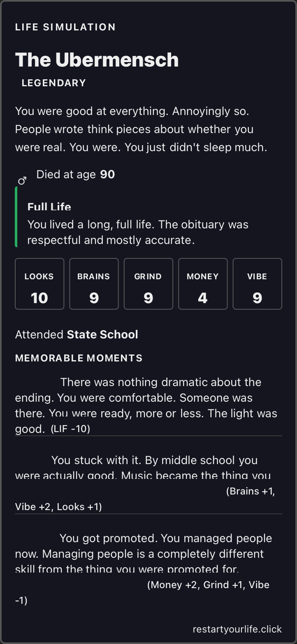Click the Full Life ending heading
This screenshot has height=644, width=297.
[x=49, y=207]
